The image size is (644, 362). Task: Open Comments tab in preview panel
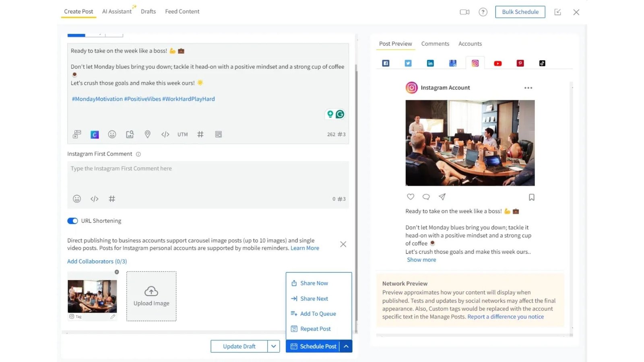coord(435,44)
